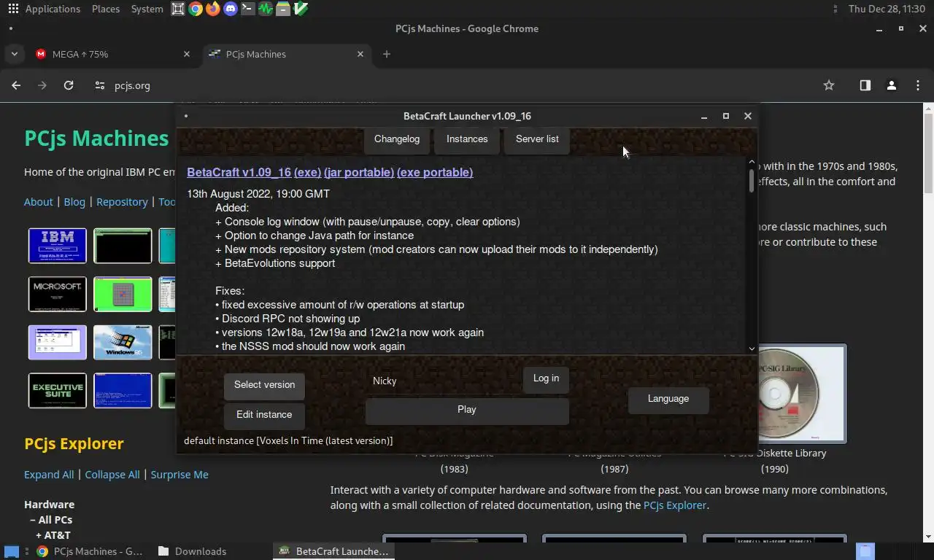Viewport: 934px width, 560px height.
Task: Open the IBM machine thumbnail
Action: click(x=58, y=246)
